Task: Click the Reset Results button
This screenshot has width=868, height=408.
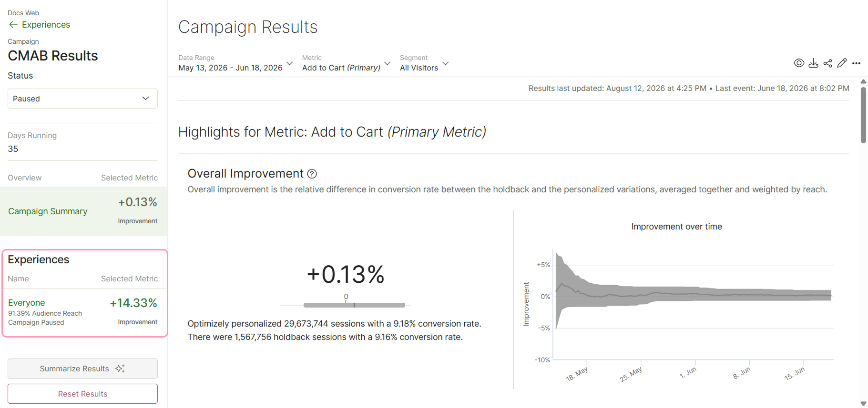Action: (x=82, y=394)
